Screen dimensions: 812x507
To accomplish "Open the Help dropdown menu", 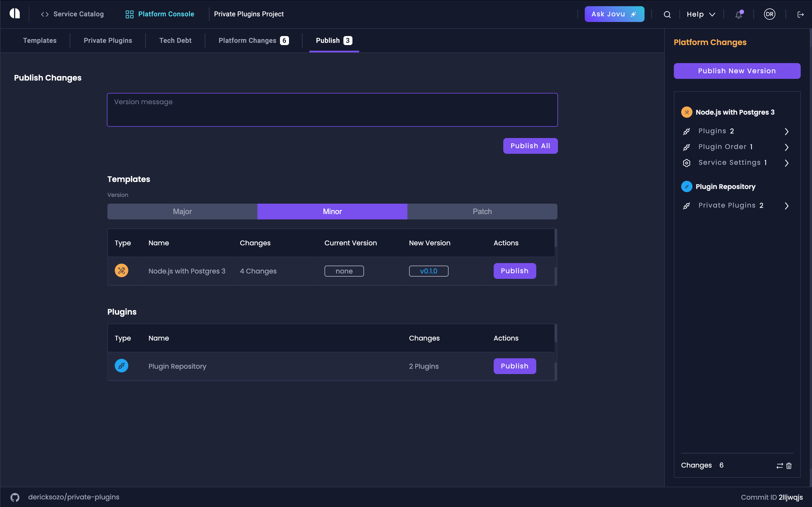I will [701, 14].
